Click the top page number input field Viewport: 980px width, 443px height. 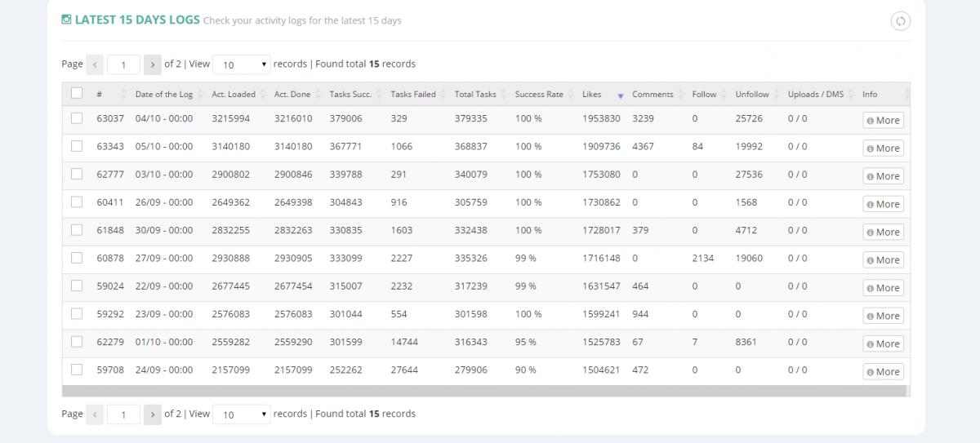123,64
